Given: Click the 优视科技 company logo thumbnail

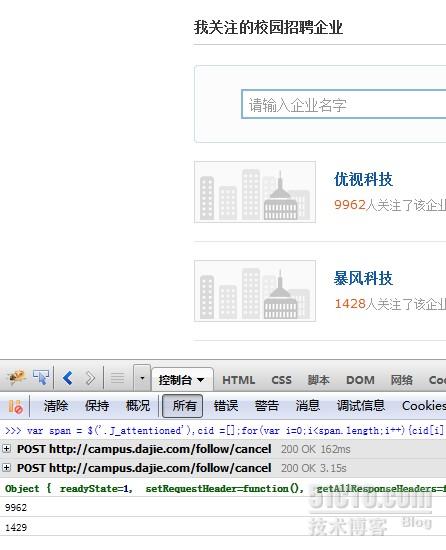Looking at the screenshot, I should [x=255, y=192].
